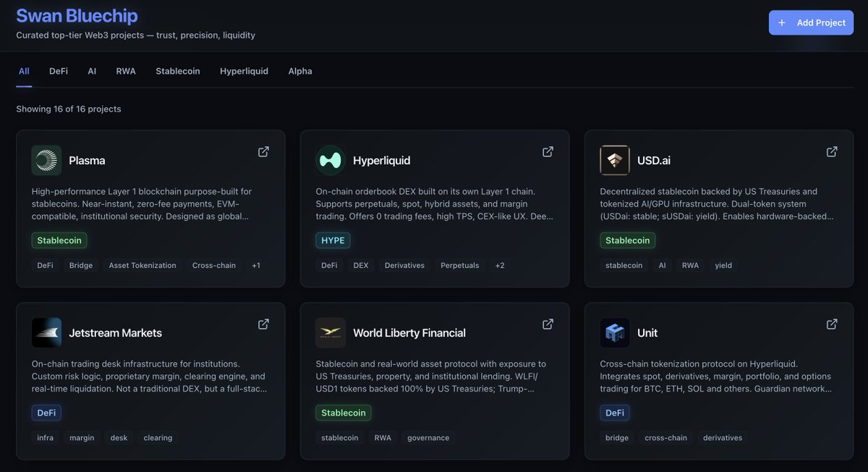Click USD.ai's AI tag
Image resolution: width=868 pixels, height=472 pixels.
pyautogui.click(x=662, y=266)
